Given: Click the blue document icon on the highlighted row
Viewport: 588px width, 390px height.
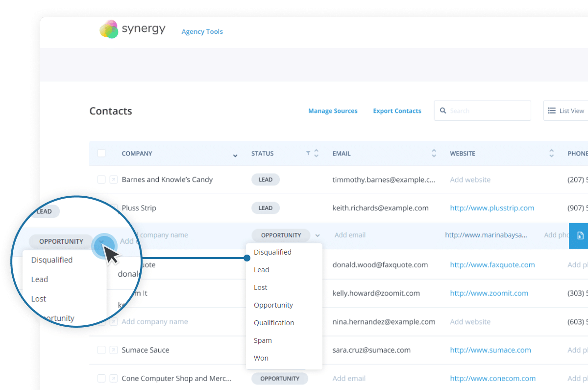Looking at the screenshot, I should click(x=580, y=235).
